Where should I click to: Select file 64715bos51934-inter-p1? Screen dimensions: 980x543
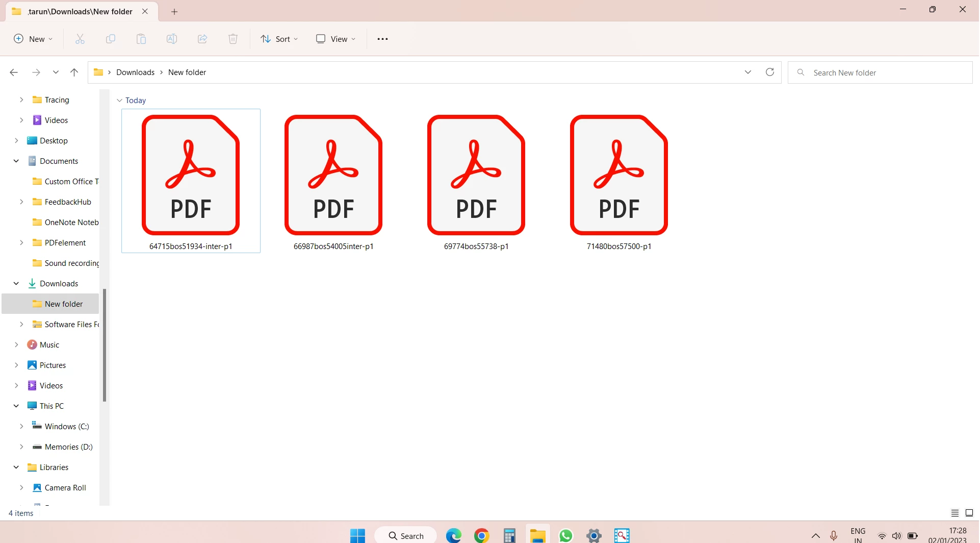(x=191, y=181)
